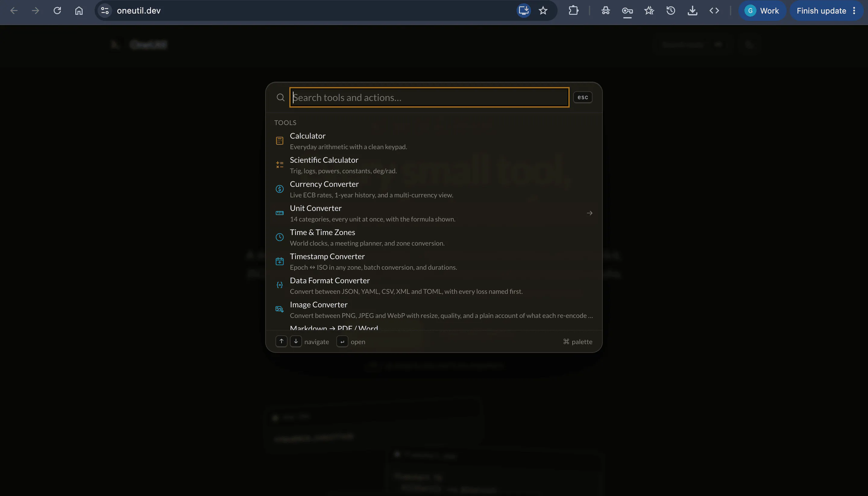Click the "open" hint label
The image size is (868, 496).
click(x=358, y=342)
